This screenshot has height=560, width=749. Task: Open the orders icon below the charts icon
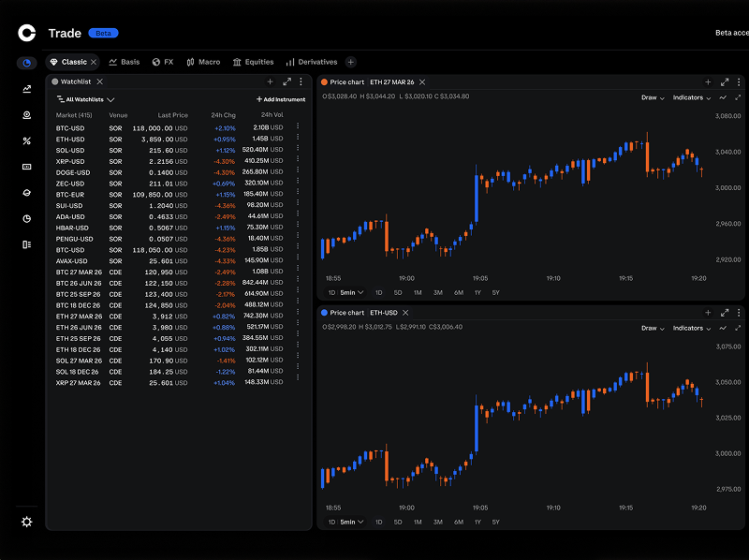(x=25, y=115)
